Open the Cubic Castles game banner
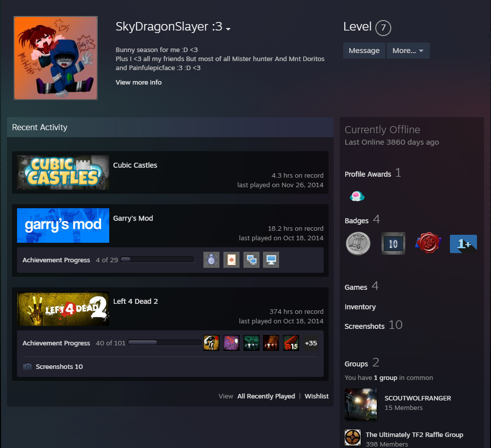The height and width of the screenshot is (448, 491). [63, 172]
